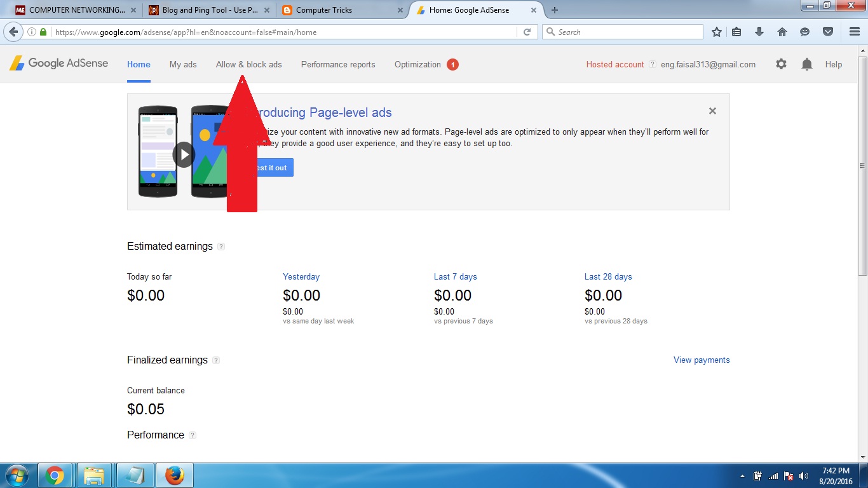868x488 pixels.
Task: Play the Page-level ads video
Action: coord(184,154)
